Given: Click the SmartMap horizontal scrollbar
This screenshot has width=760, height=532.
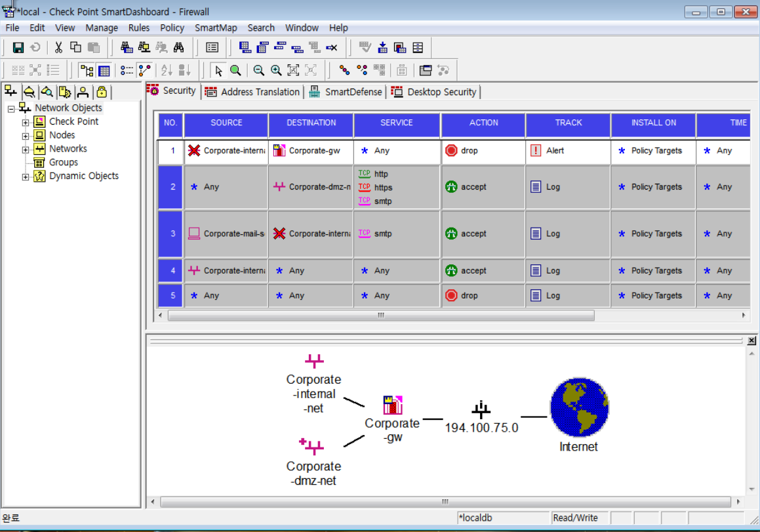Looking at the screenshot, I should [445, 501].
